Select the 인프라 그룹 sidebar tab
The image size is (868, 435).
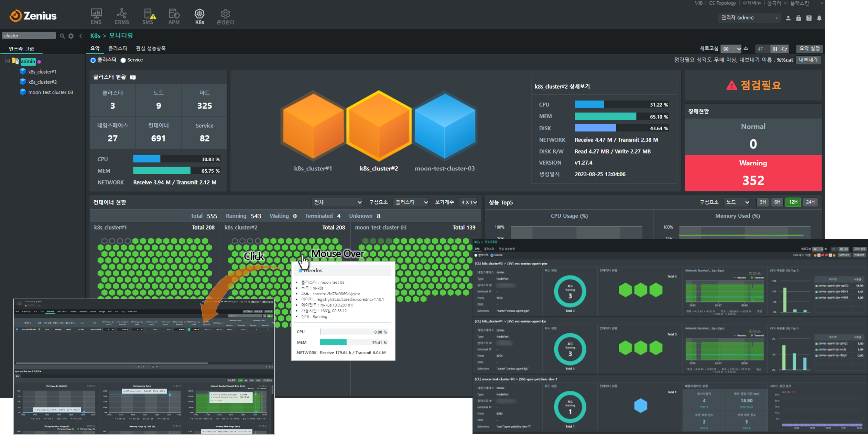(x=21, y=49)
